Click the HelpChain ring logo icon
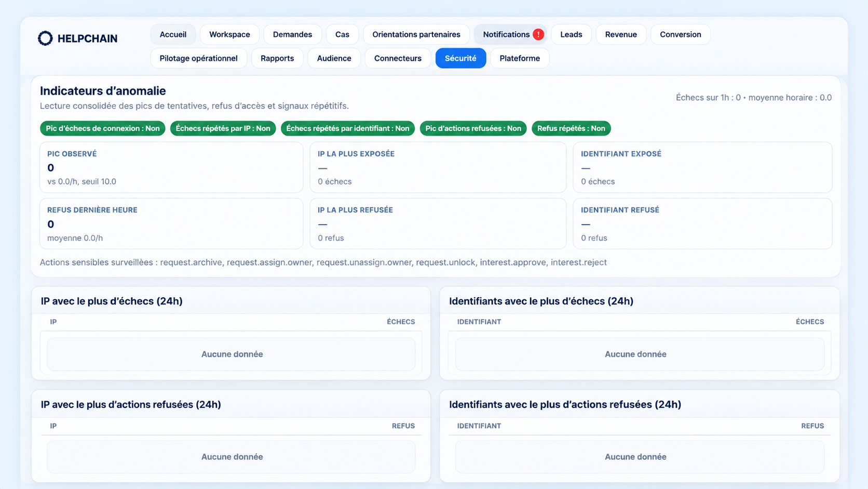The width and height of the screenshot is (868, 489). (45, 38)
